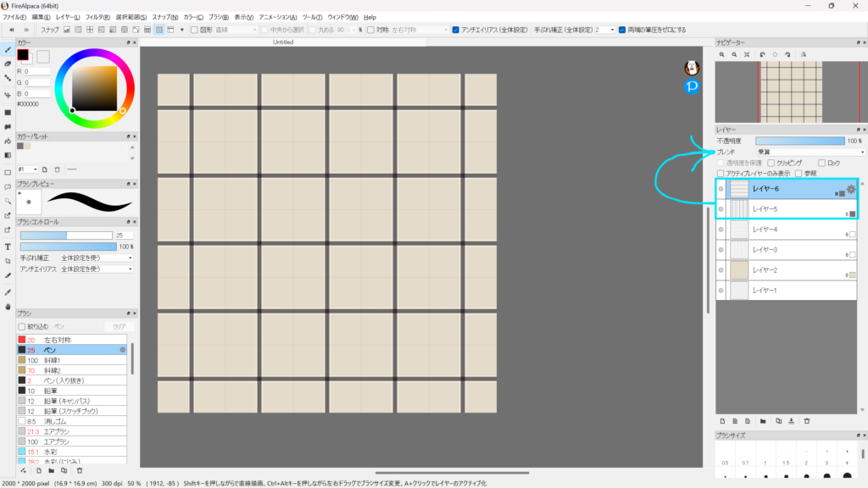Expand the 手ぶれ補正 dropdown in brush control
The image size is (868, 488).
tap(96, 258)
